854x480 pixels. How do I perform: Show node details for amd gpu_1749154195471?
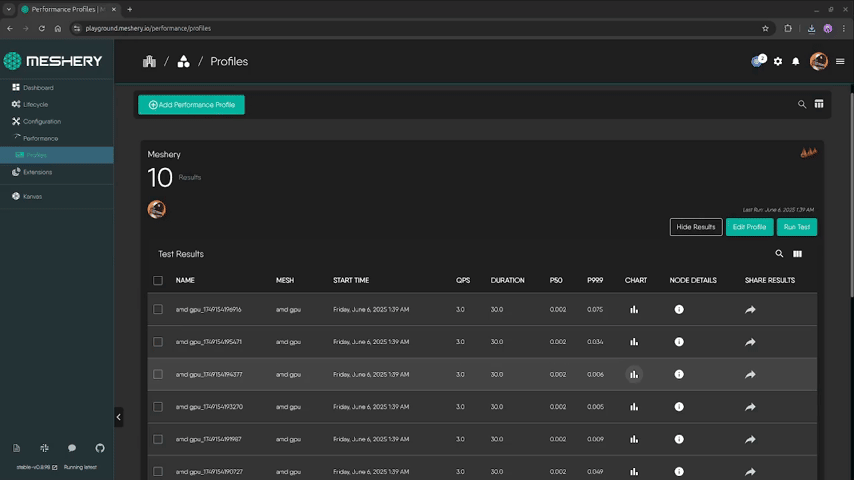tap(679, 342)
